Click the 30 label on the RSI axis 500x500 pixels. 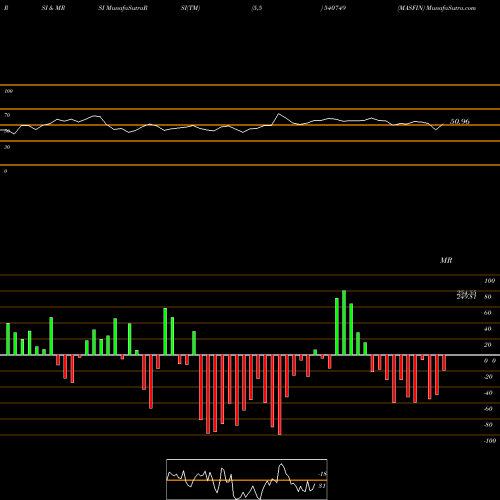tap(7, 147)
